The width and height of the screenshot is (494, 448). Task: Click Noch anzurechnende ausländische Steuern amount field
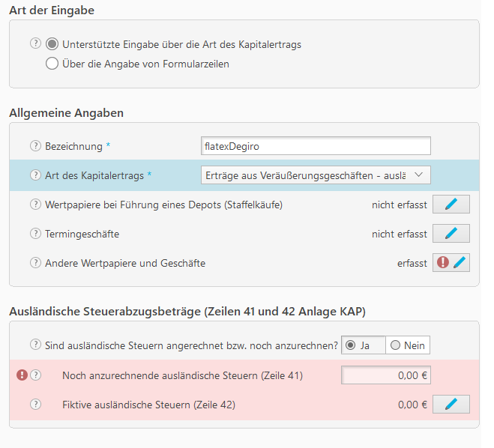[x=386, y=375]
